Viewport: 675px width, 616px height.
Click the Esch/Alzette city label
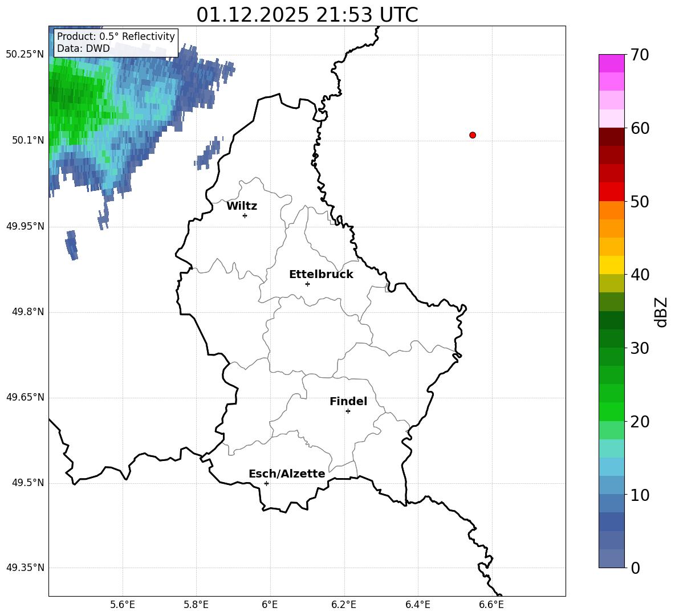(x=287, y=474)
